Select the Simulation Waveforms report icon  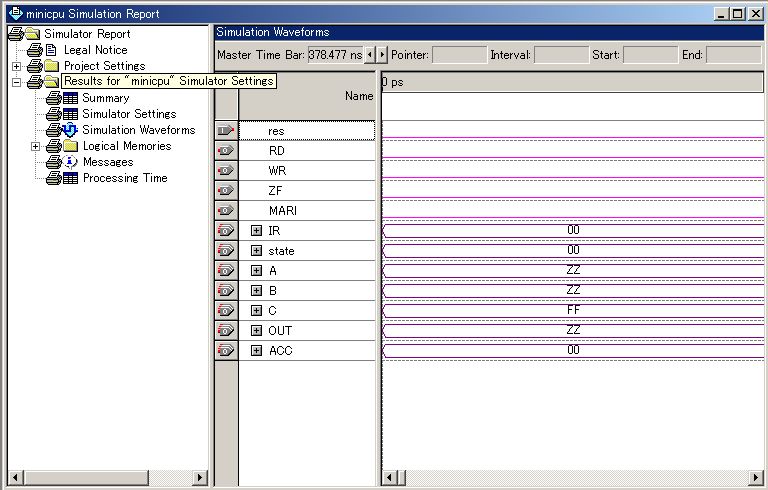point(70,130)
